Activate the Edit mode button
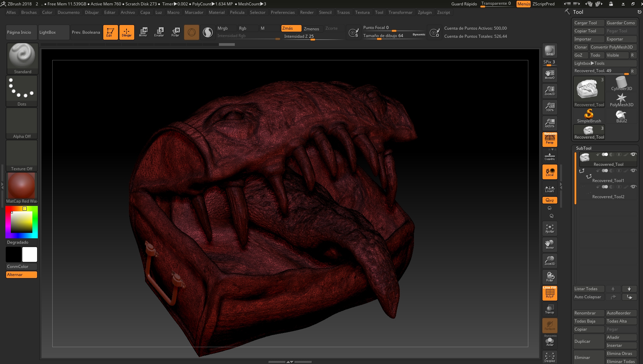Viewport: 643px width, 364px height. coord(110,32)
